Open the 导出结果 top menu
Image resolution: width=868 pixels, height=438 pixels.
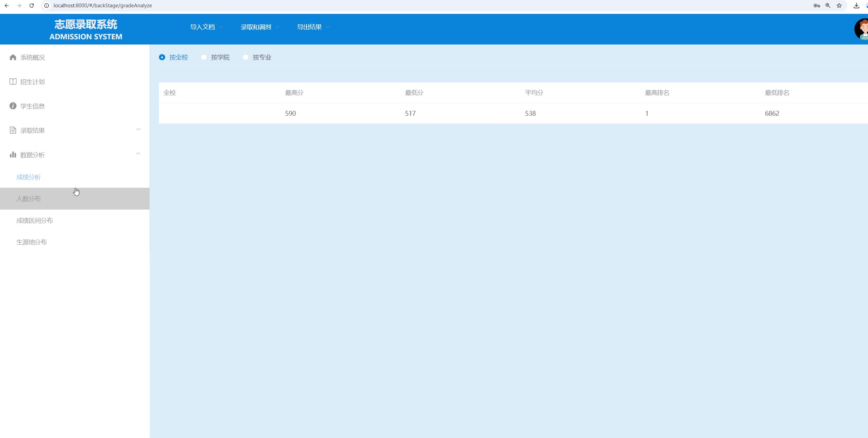pos(313,27)
